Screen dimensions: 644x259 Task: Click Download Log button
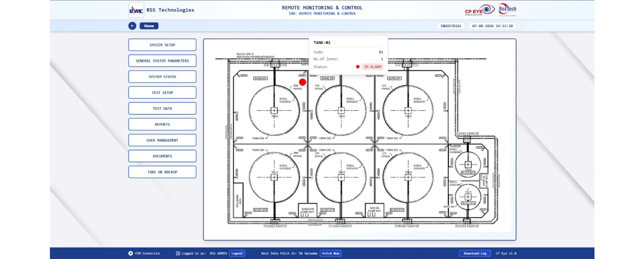pyautogui.click(x=475, y=253)
